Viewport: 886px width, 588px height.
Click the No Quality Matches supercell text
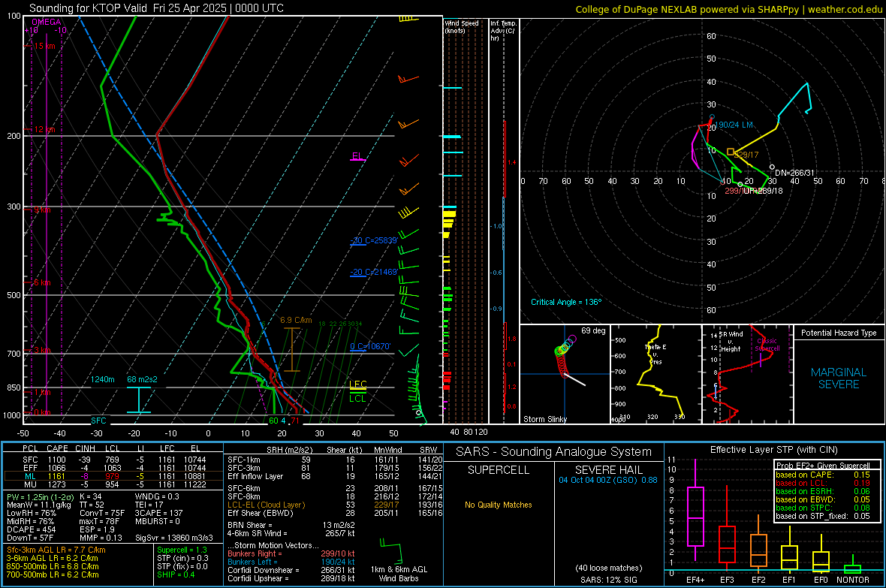[x=499, y=505]
